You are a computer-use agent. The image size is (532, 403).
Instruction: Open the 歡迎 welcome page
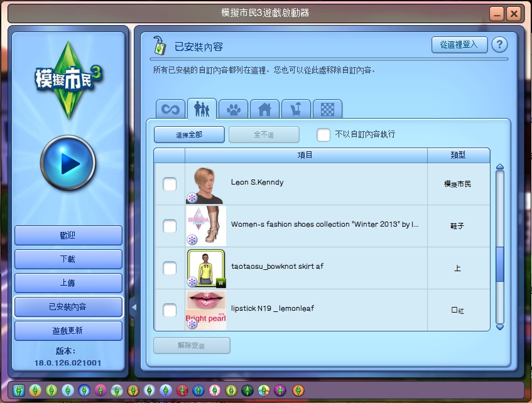click(x=68, y=235)
